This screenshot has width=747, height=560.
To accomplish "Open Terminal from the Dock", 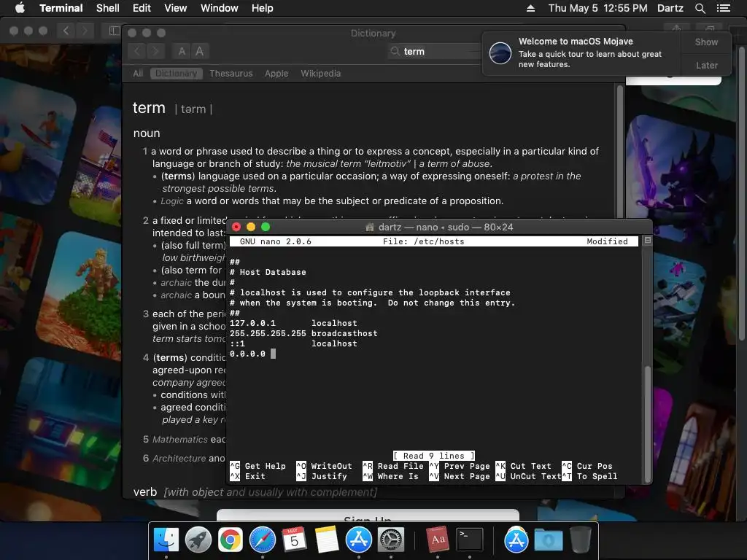I will 470,540.
